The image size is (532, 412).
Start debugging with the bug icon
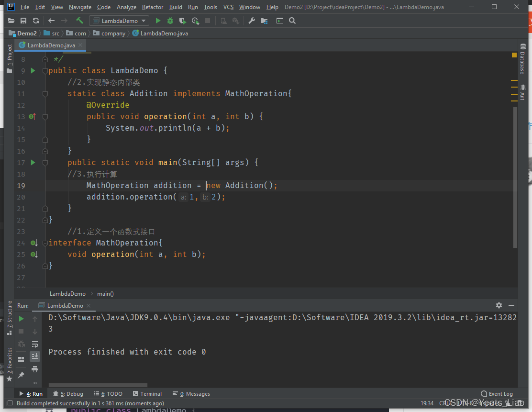point(170,21)
